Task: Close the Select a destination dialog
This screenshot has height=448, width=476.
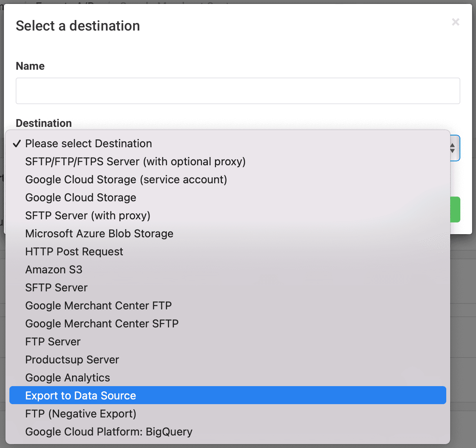Action: point(455,22)
